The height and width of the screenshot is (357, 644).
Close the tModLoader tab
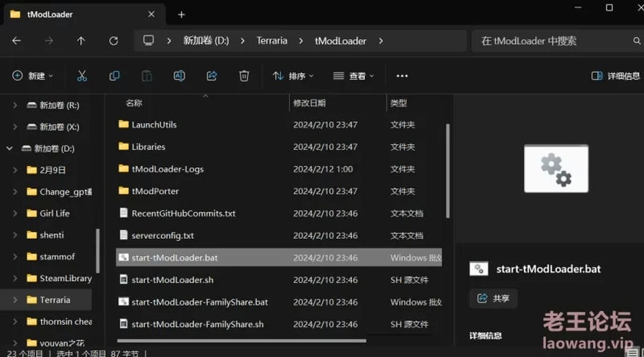(x=151, y=14)
